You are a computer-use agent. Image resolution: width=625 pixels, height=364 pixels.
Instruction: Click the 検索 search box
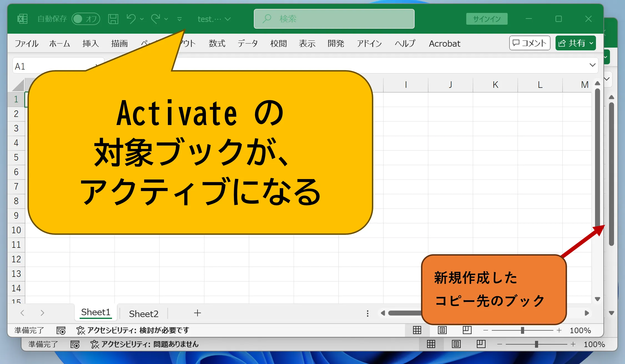334,19
